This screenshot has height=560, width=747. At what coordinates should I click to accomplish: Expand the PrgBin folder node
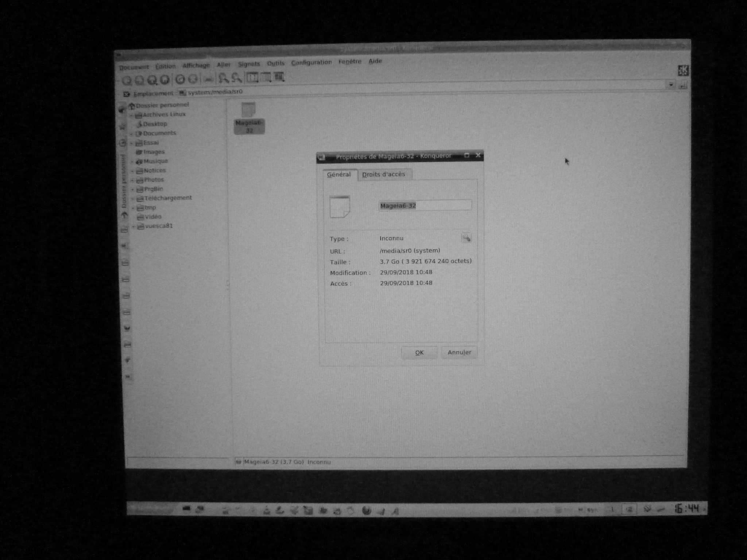coord(133,190)
